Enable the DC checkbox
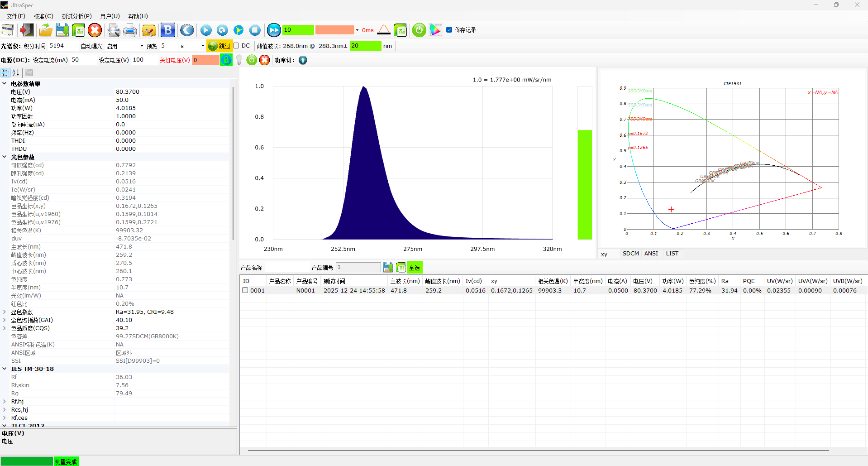The image size is (868, 466). pyautogui.click(x=236, y=46)
